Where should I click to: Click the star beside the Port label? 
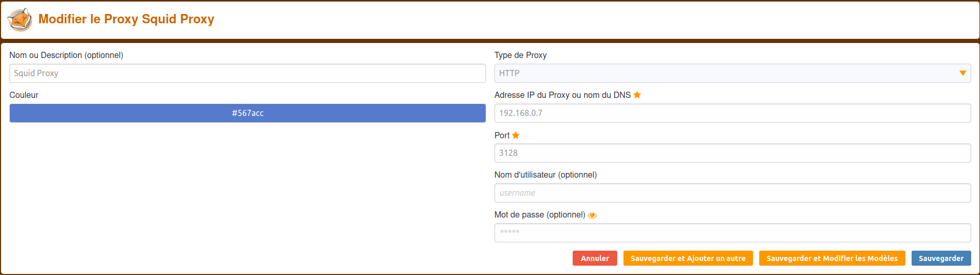516,135
